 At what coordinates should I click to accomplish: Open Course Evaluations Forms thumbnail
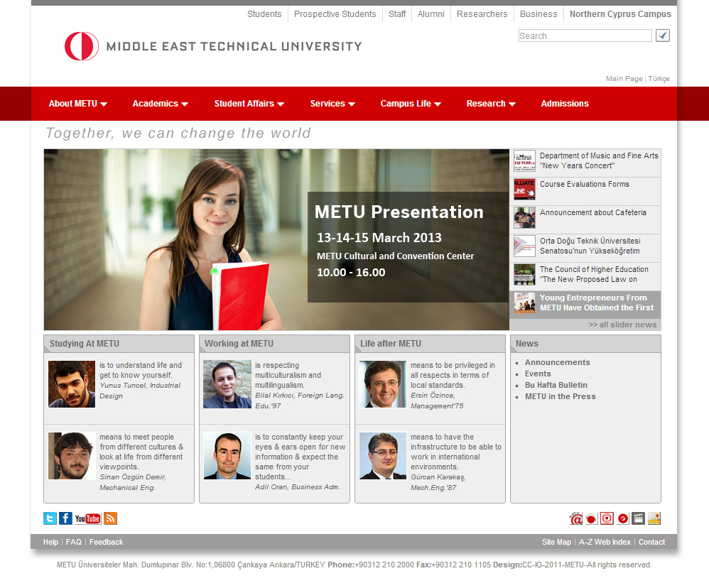[x=524, y=190]
